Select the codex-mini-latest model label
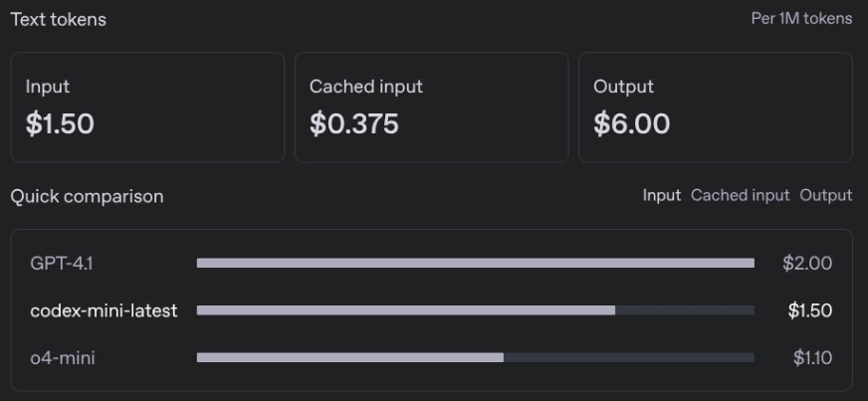Screen dimensions: 868x401 click(104, 310)
